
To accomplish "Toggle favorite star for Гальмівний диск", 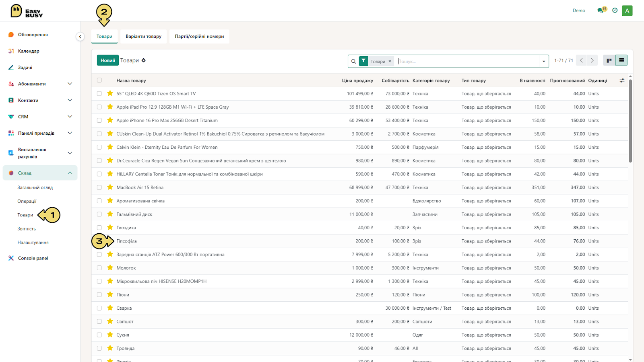I will coord(110,214).
